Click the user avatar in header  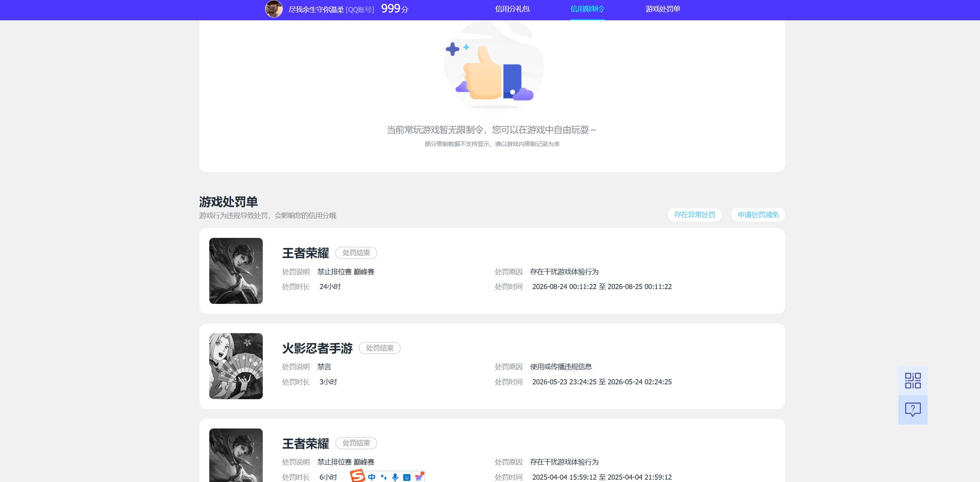click(x=274, y=9)
